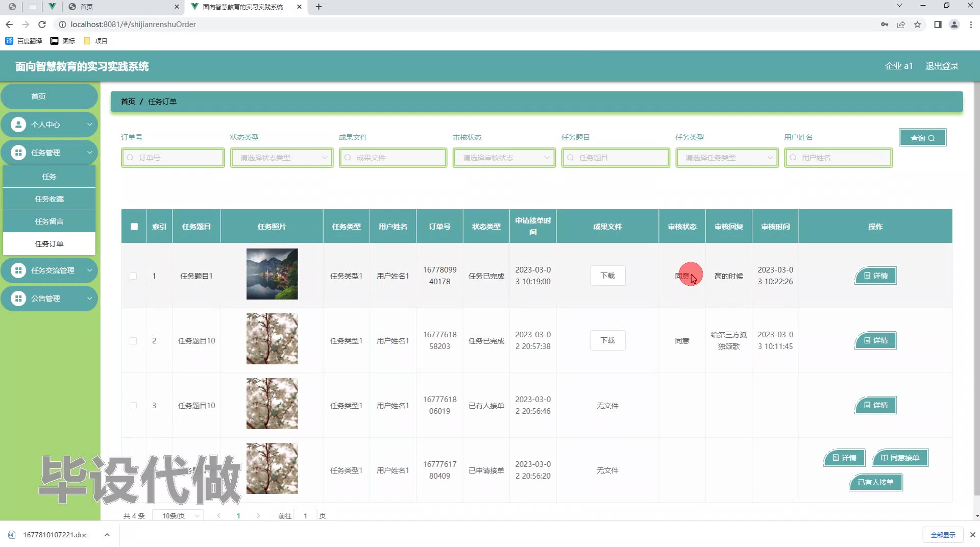Open 任务类型 select dropdown
The width and height of the screenshot is (980, 547).
727,158
